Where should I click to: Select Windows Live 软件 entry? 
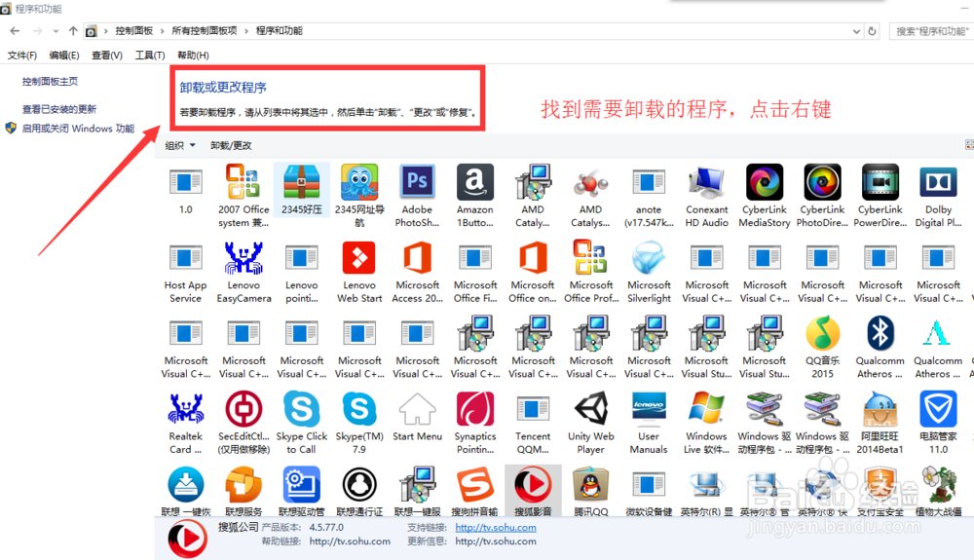tap(706, 424)
